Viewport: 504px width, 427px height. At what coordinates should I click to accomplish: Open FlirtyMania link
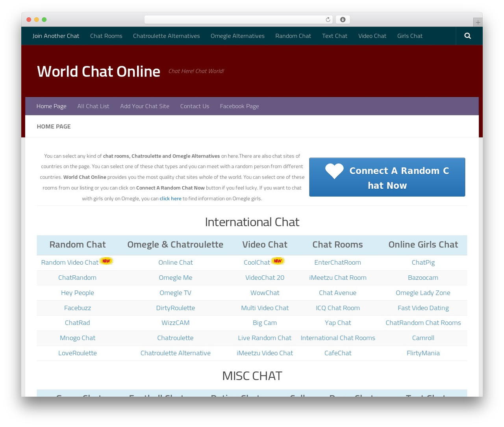[x=423, y=353]
